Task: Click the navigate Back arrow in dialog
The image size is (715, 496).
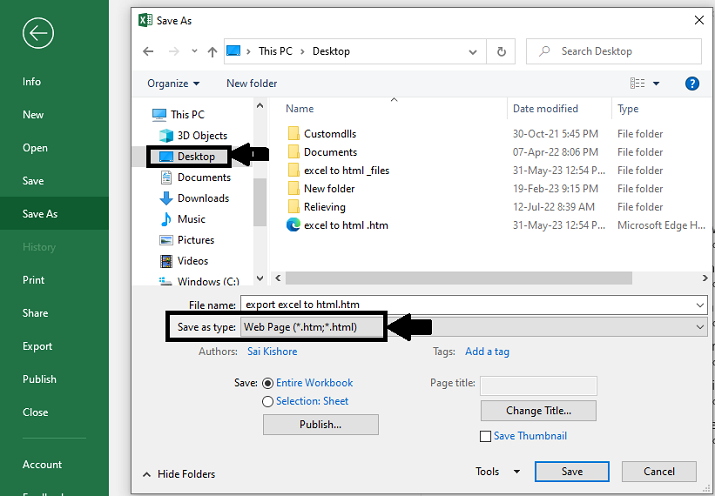Action: (x=148, y=51)
